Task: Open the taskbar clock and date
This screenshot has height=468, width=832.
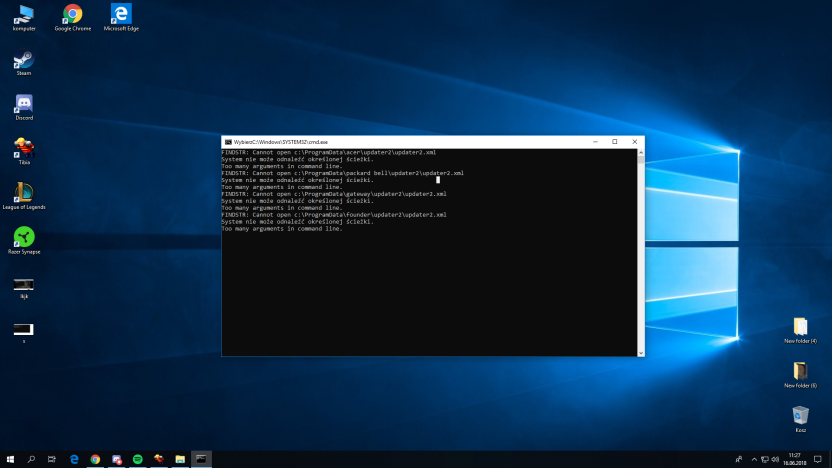Action: coord(794,460)
